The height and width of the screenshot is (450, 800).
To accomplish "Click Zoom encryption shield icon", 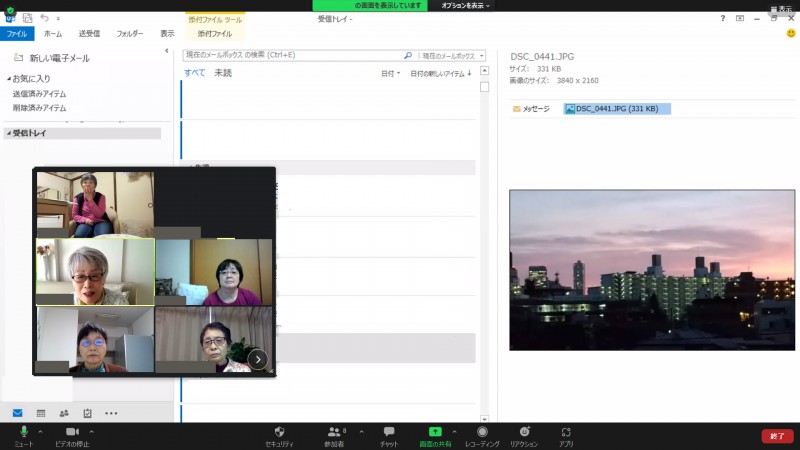I will (x=10, y=10).
